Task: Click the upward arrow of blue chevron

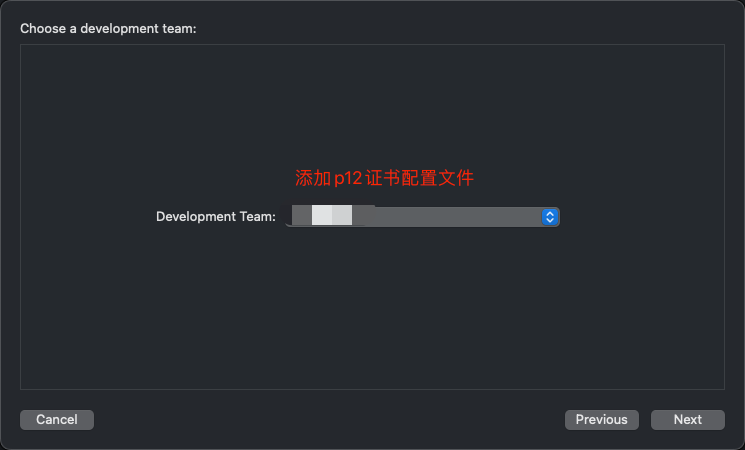Action: pos(550,213)
